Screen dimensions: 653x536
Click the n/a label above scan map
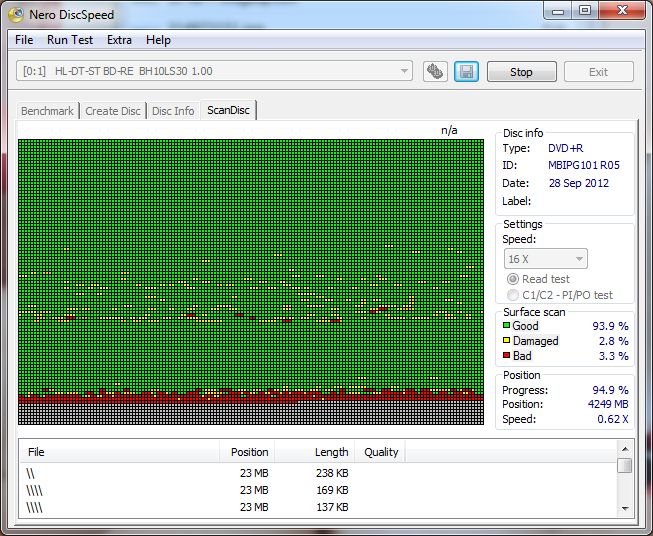coord(449,130)
